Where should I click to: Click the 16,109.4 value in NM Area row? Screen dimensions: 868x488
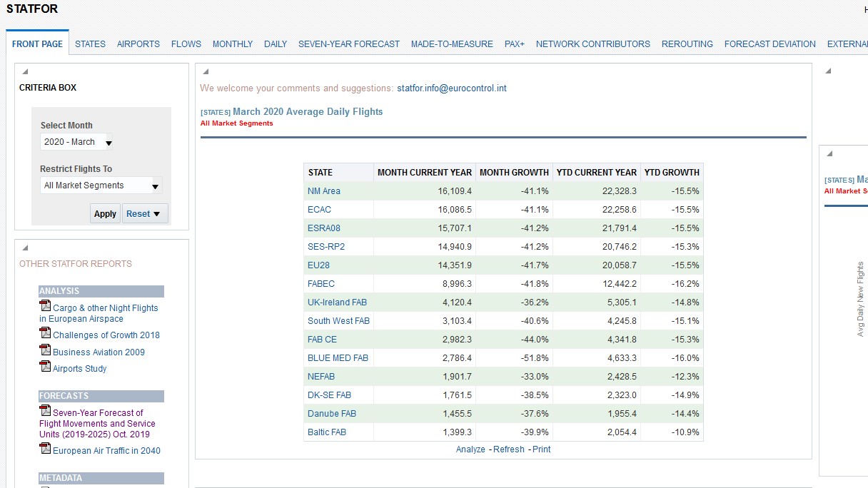pos(455,191)
